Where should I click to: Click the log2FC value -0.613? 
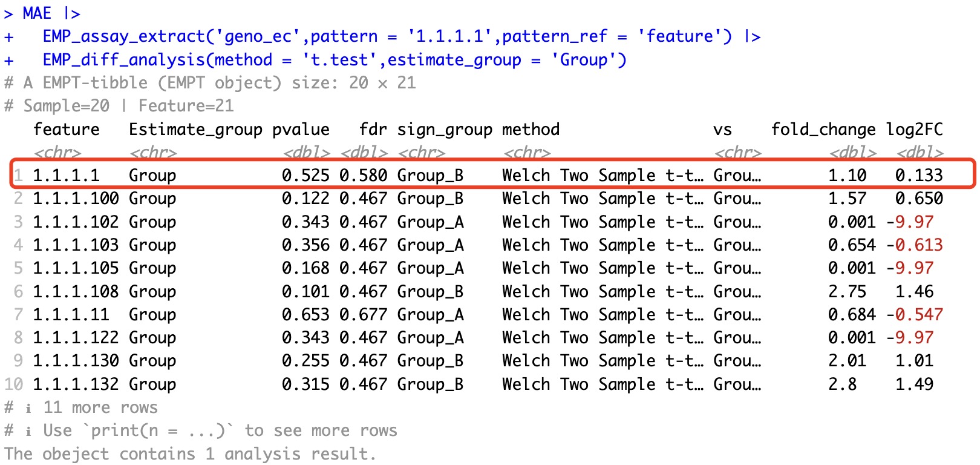(x=914, y=245)
